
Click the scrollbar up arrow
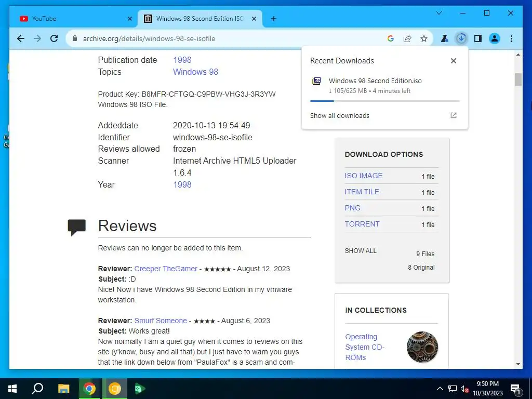[x=518, y=55]
